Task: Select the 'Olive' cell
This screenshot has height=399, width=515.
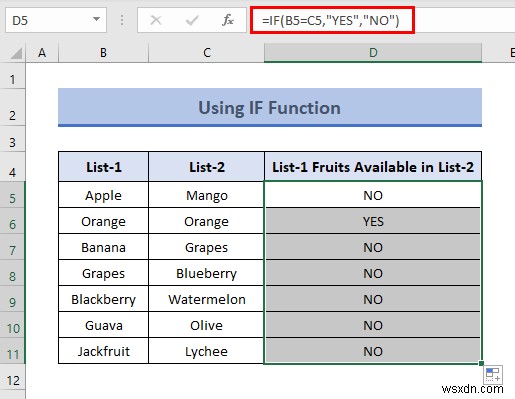Action: 207,325
